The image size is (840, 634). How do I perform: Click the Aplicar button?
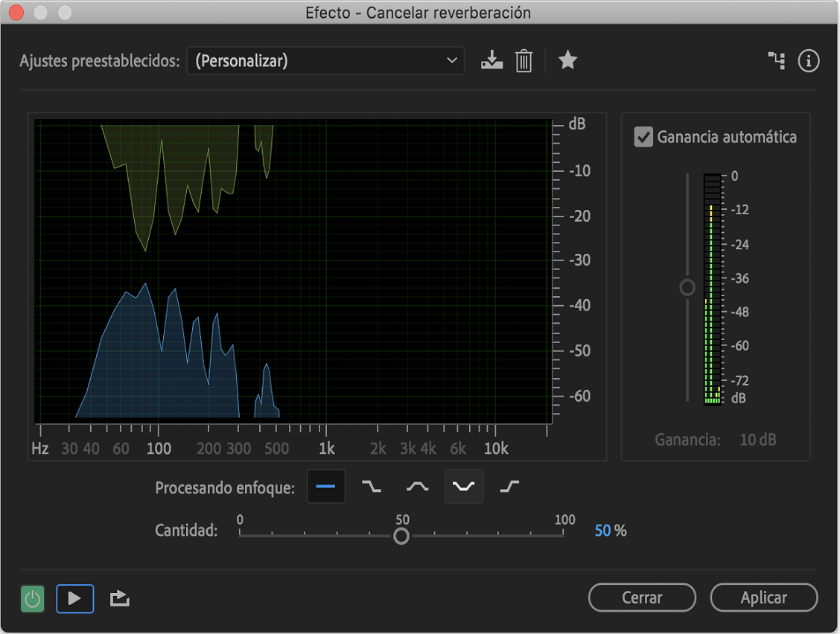tap(764, 597)
